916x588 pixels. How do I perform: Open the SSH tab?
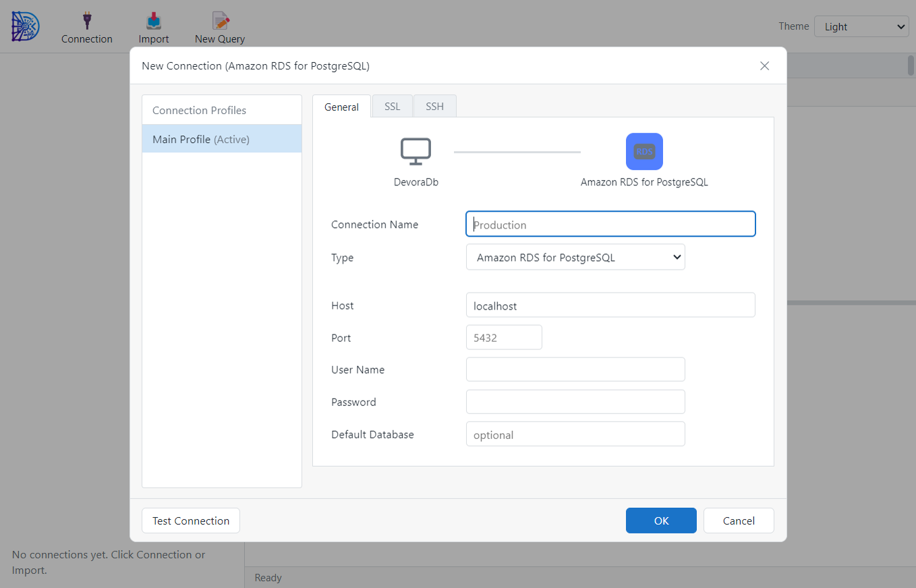(435, 107)
